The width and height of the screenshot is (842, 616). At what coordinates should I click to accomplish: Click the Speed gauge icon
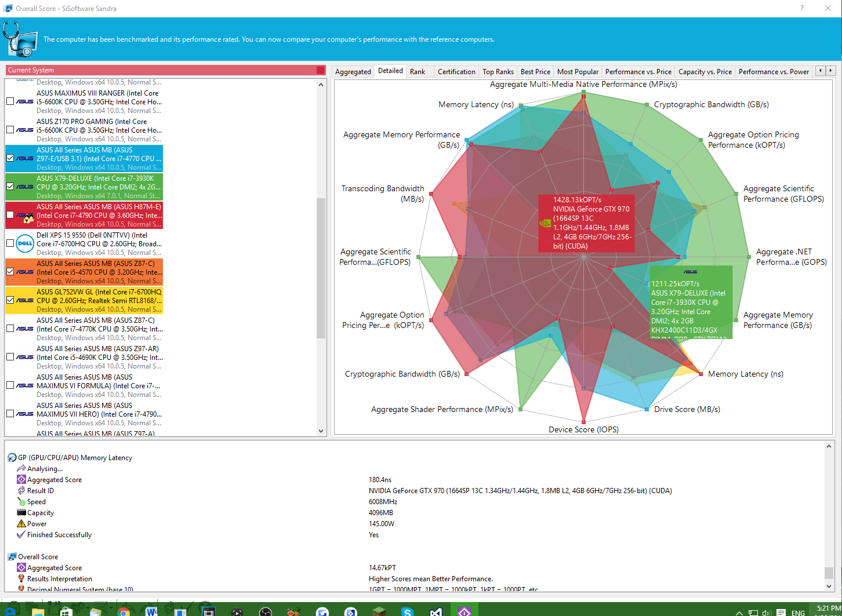click(x=21, y=501)
